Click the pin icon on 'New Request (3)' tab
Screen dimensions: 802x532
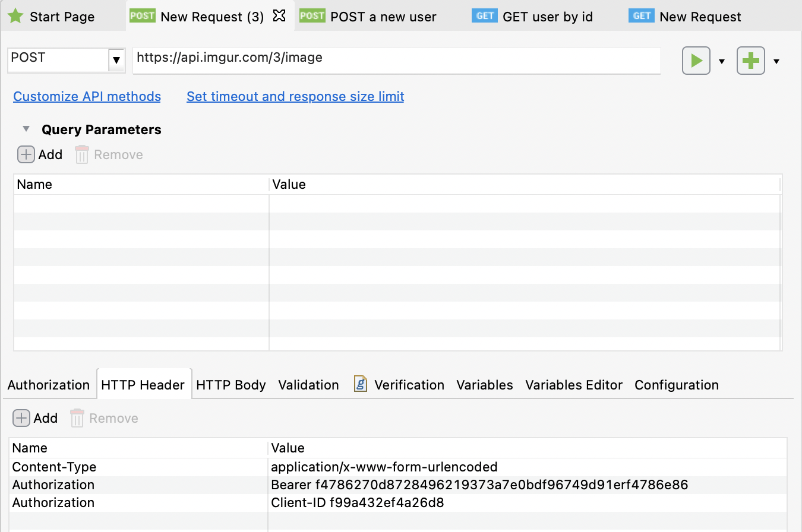pyautogui.click(x=279, y=17)
